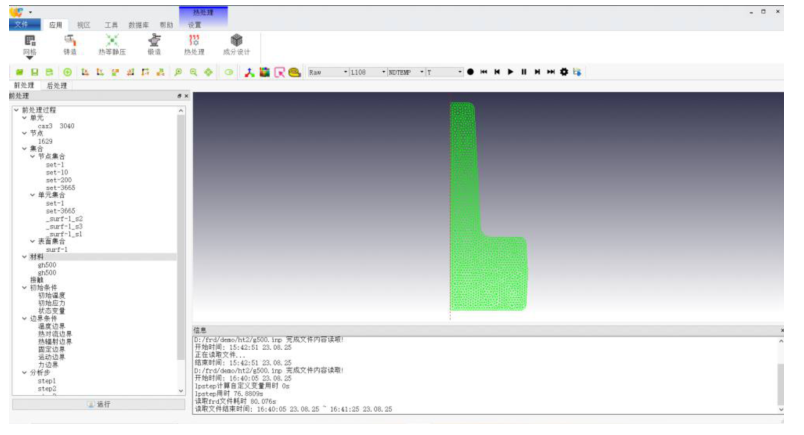Pause the result animation
Viewport: 804px width, 435px height.
coord(524,72)
